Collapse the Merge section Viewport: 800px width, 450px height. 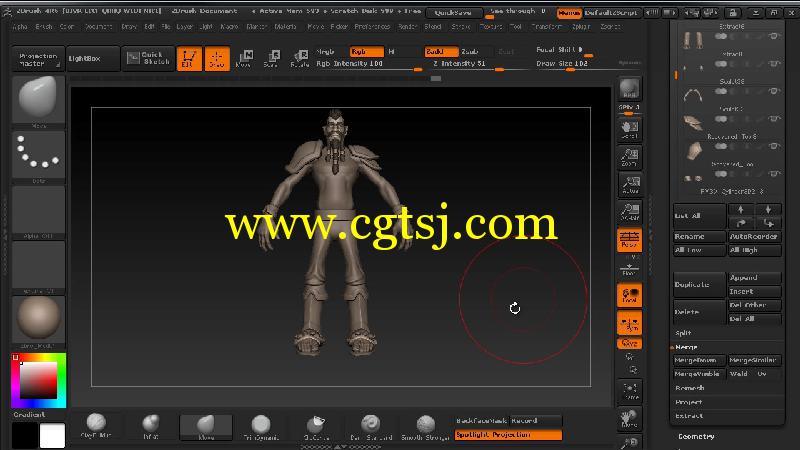point(686,347)
